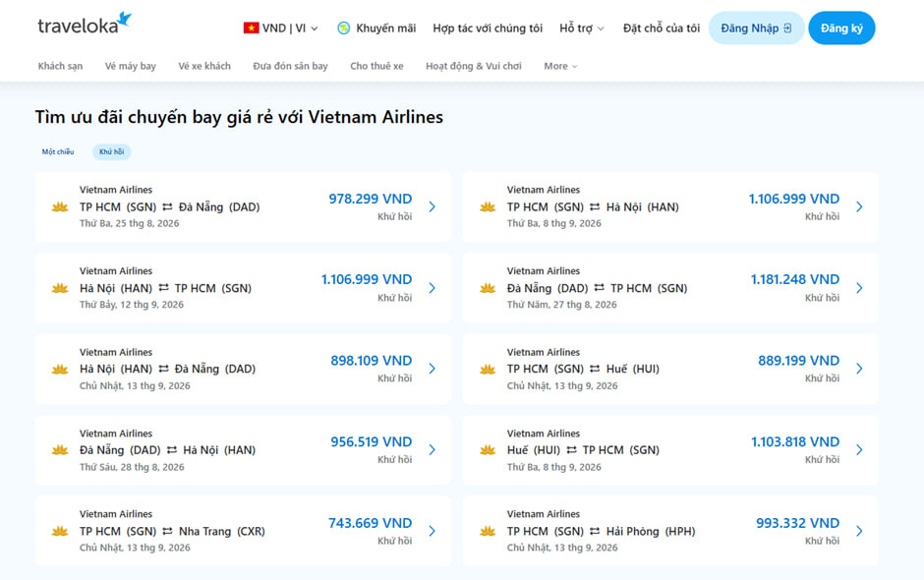Click the round-trip arrows icon for HAN–DAD
This screenshot has width=924, height=580.
tap(163, 369)
